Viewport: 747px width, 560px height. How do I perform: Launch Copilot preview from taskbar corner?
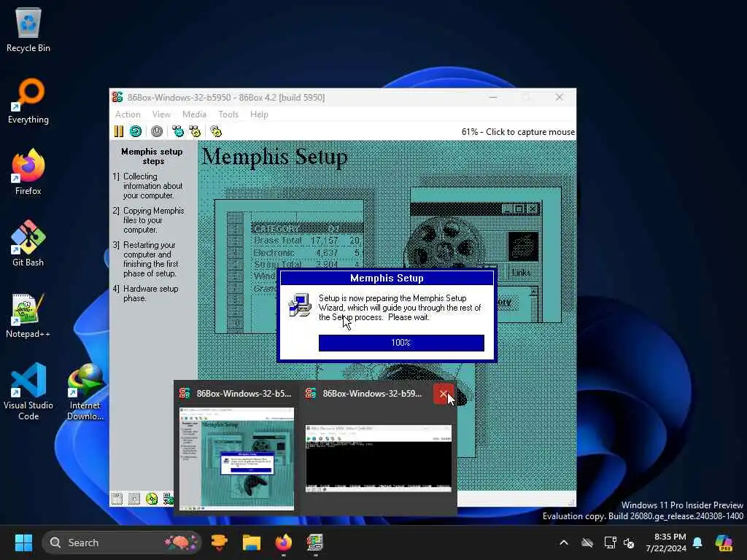coord(724,542)
